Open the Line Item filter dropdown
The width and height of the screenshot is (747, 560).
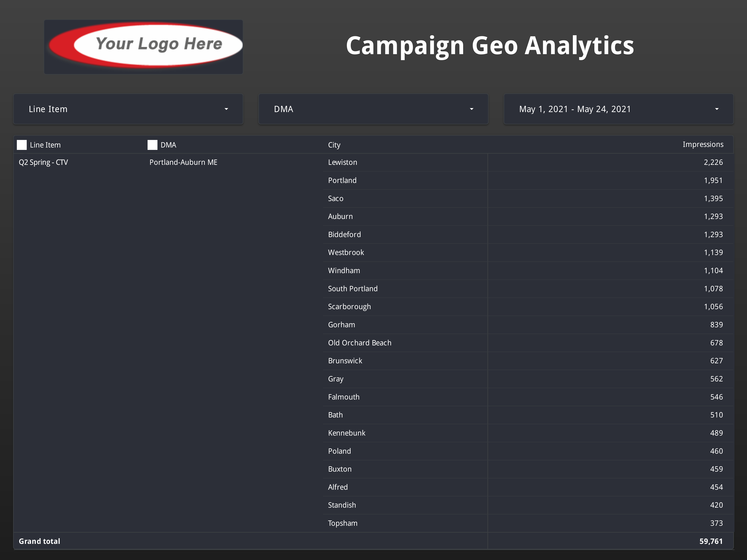click(128, 109)
